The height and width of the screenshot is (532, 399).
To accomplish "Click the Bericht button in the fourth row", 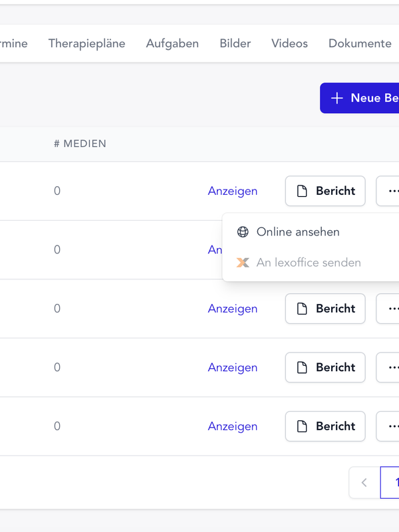I will 325,368.
